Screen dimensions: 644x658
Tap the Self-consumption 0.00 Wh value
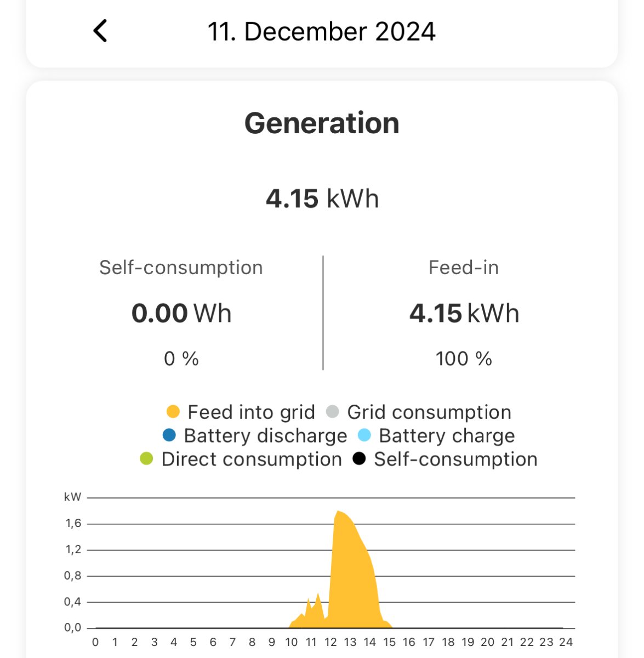(x=181, y=313)
